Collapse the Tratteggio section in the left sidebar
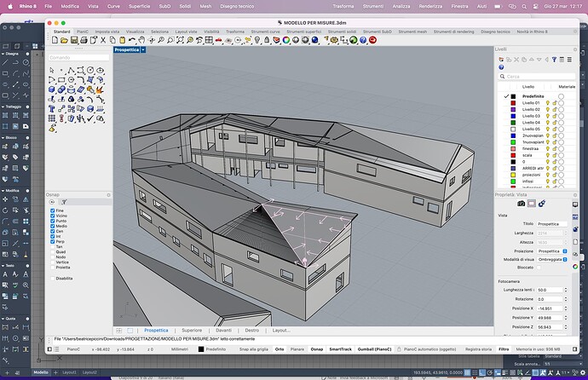This screenshot has width=588, height=380. 3,107
